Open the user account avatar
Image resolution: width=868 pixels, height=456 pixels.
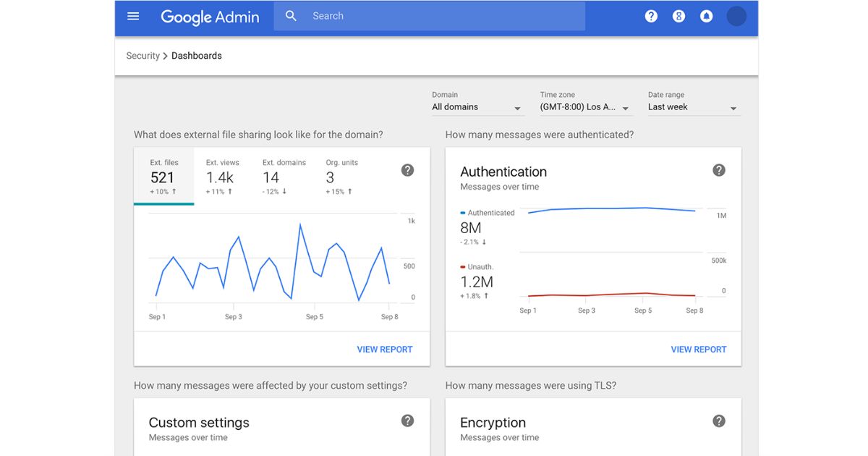click(736, 16)
